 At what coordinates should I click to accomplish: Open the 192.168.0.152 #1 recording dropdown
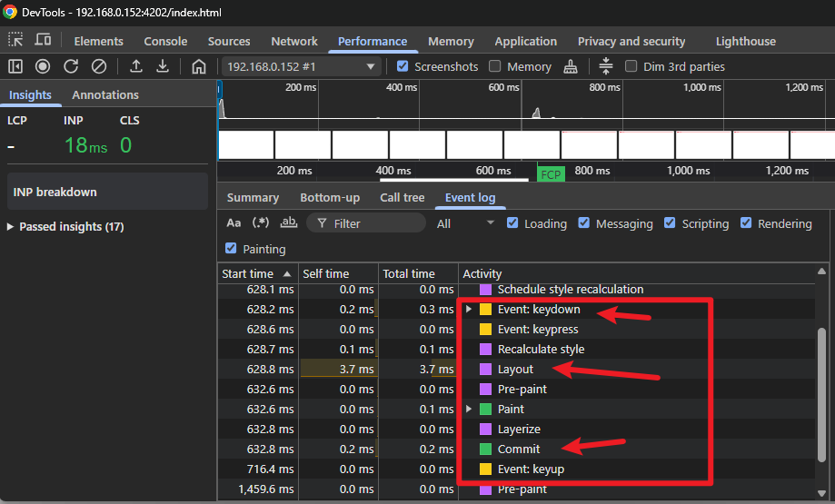click(x=302, y=66)
